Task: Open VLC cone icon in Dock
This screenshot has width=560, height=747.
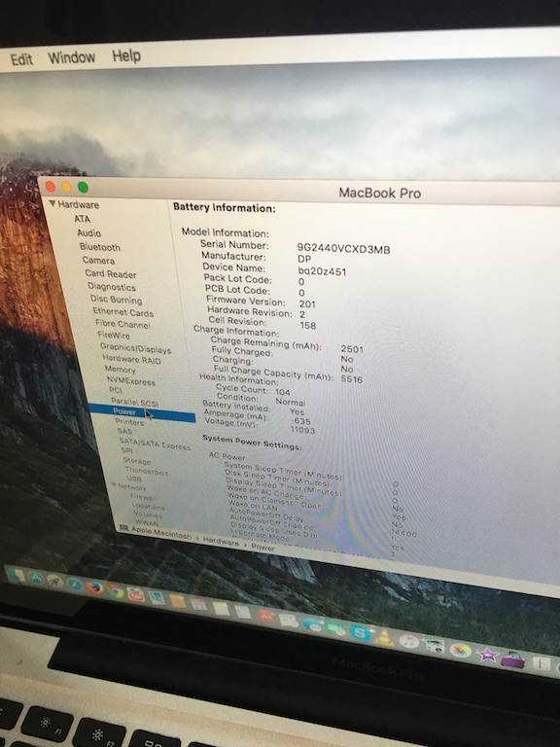Action: [385, 637]
